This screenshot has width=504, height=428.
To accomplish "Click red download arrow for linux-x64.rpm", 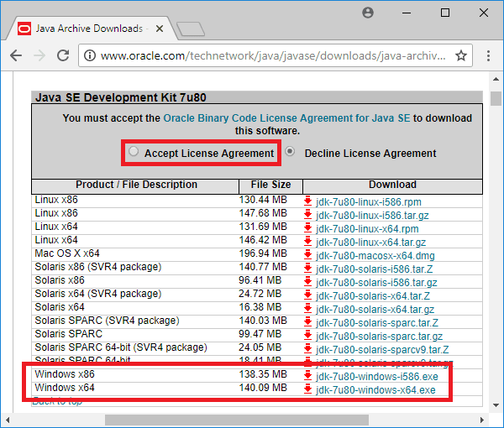I will point(307,227).
